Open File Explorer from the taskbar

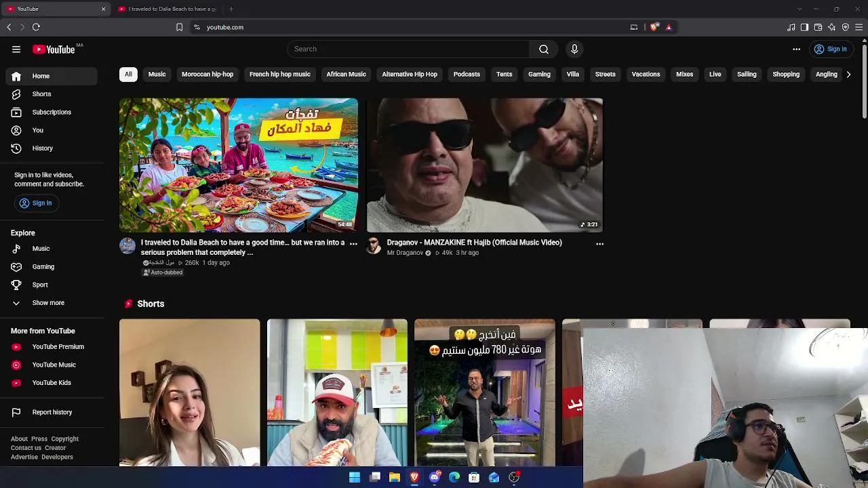395,477
